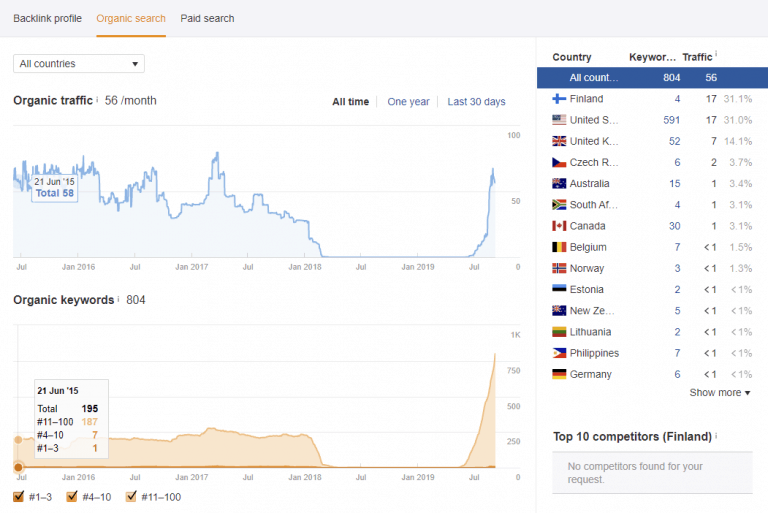Disable the #11–100 keywords checkbox
The image size is (768, 513).
[131, 497]
